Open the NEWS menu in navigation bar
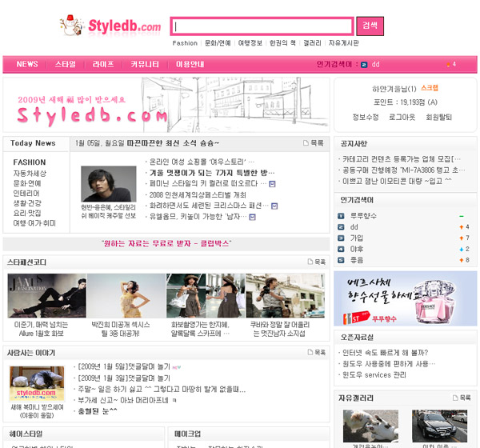The width and height of the screenshot is (480, 448). coord(27,64)
